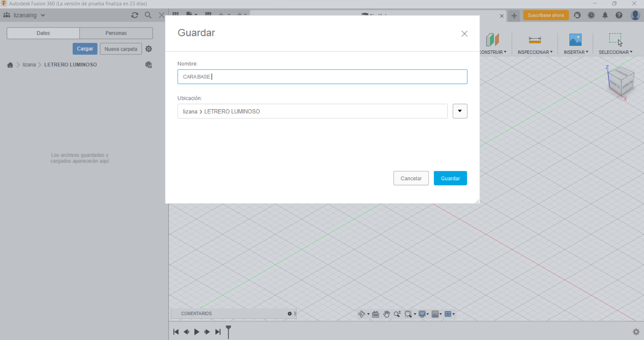Viewport: 644px width, 340px height.
Task: Open the notifications bell
Action: point(605,15)
